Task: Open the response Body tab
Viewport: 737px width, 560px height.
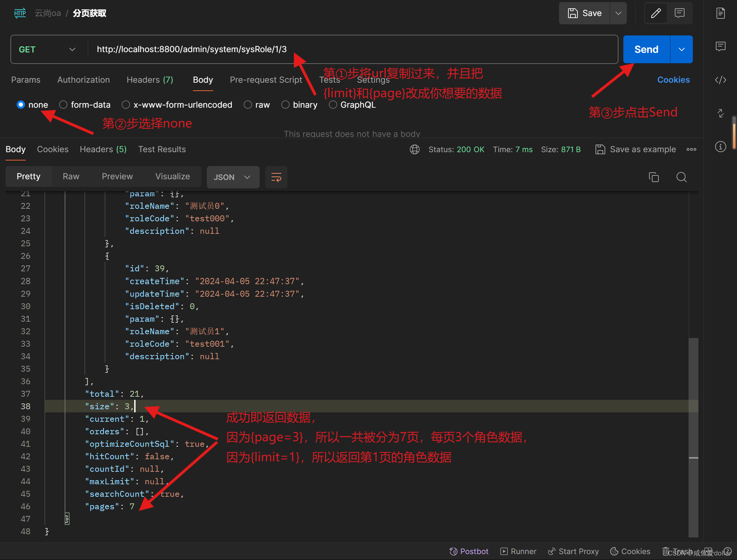Action: click(x=16, y=149)
